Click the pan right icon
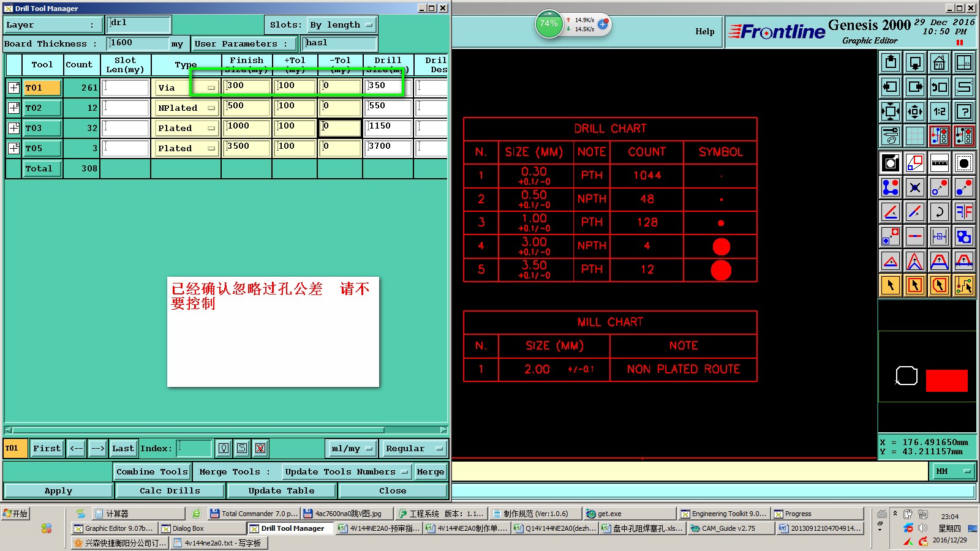 click(x=915, y=87)
